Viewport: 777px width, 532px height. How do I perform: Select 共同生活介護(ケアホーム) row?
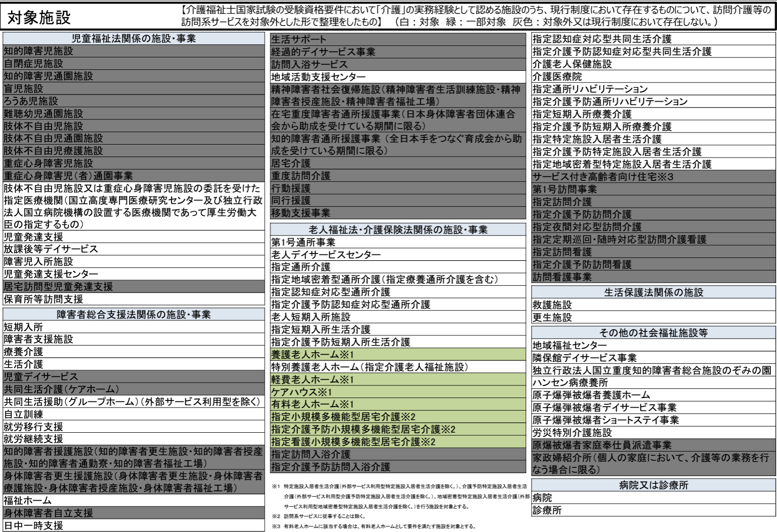pyautogui.click(x=134, y=389)
